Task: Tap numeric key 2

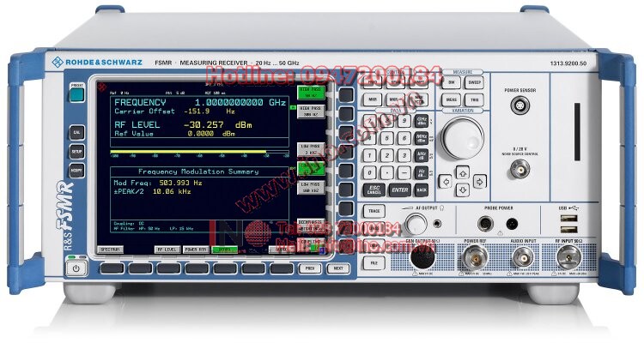Action: click(x=387, y=155)
